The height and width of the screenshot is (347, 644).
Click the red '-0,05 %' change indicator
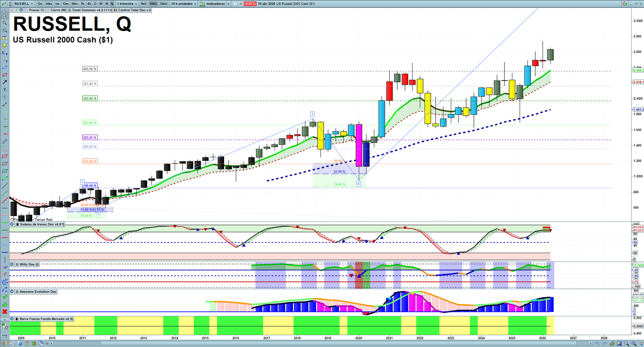click(250, 4)
